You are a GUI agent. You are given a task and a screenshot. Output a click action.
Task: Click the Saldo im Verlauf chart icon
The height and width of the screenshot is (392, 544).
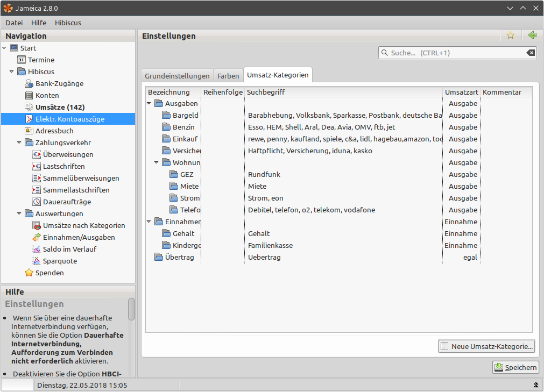(x=37, y=249)
